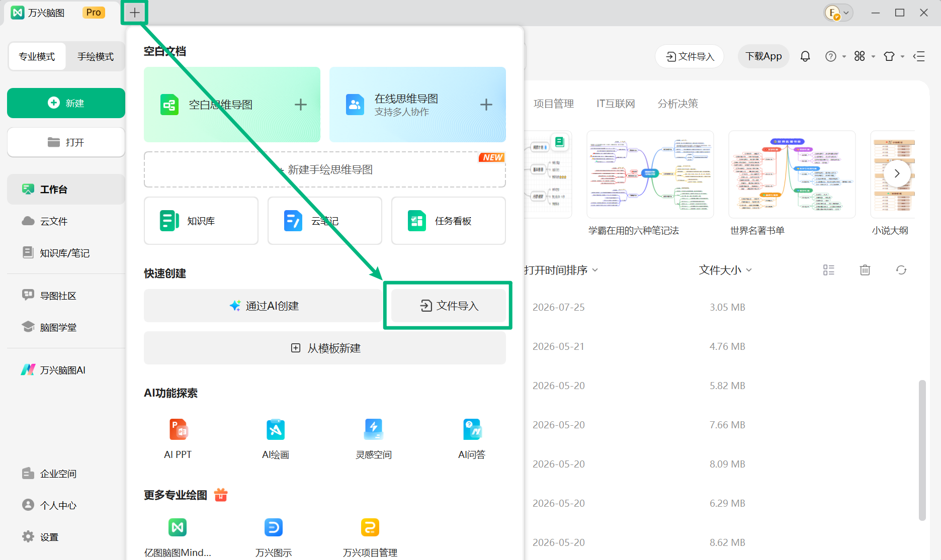Image resolution: width=941 pixels, height=560 pixels.
Task: Open 世界名著书单 template thumbnail
Action: click(x=792, y=174)
